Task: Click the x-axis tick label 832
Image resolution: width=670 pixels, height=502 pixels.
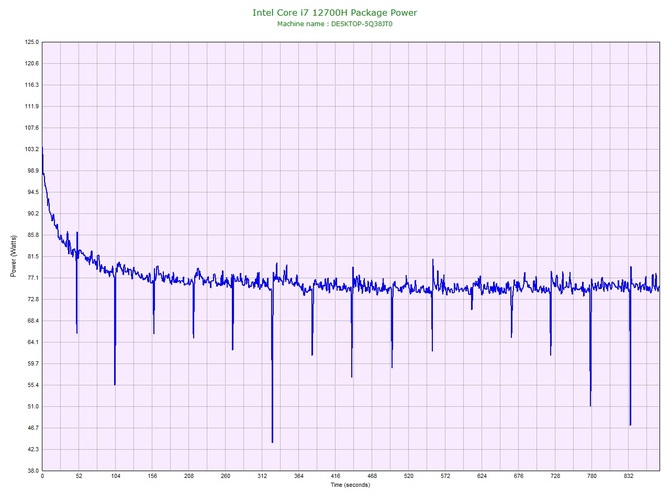Action: point(629,476)
